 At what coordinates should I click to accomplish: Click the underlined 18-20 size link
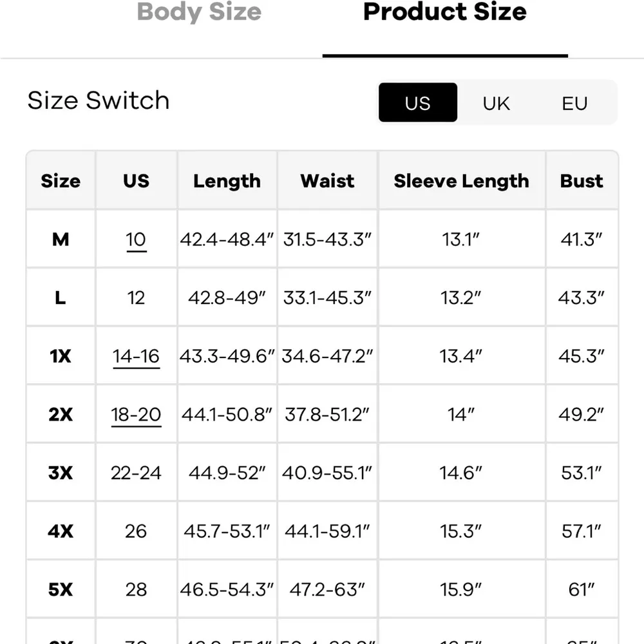tap(136, 415)
